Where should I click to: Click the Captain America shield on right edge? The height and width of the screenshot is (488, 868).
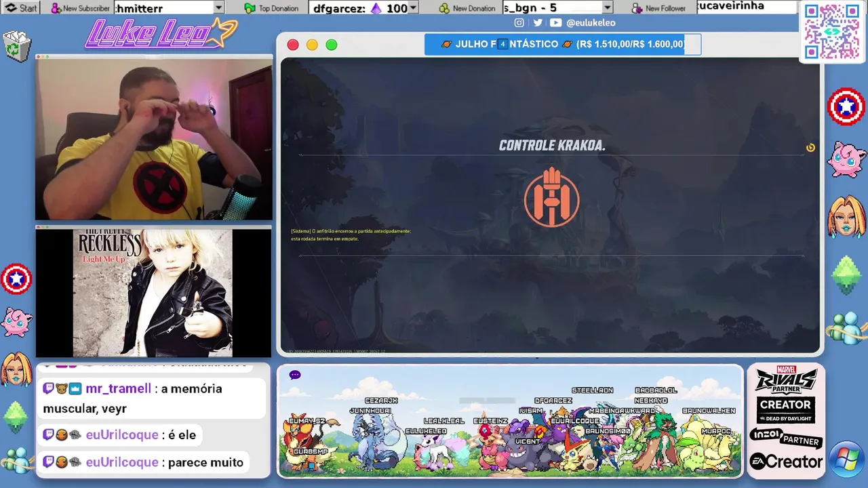point(846,106)
